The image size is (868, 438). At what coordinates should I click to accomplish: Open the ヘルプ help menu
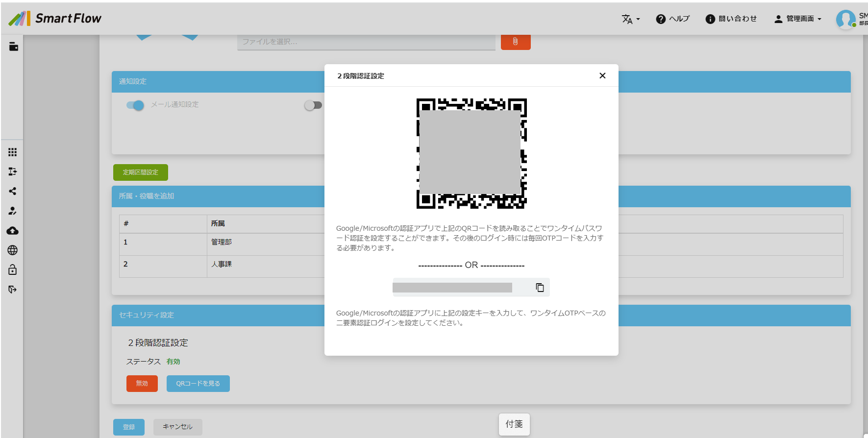point(672,19)
